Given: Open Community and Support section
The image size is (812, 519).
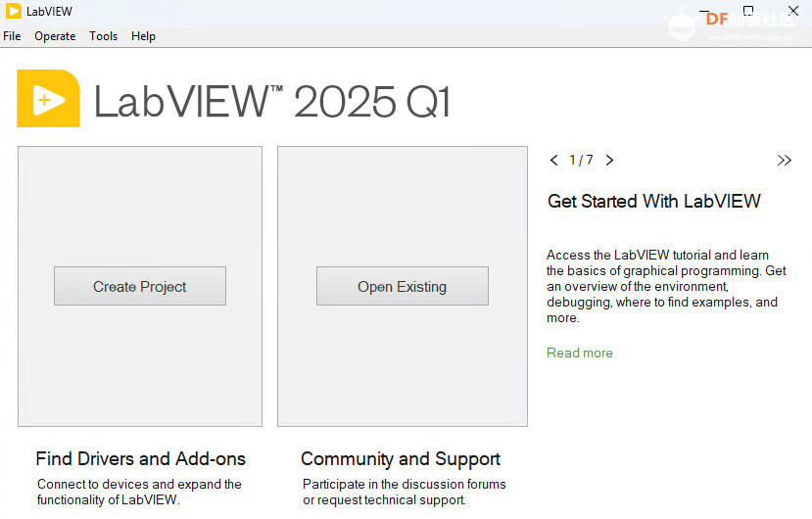Looking at the screenshot, I should click(401, 459).
